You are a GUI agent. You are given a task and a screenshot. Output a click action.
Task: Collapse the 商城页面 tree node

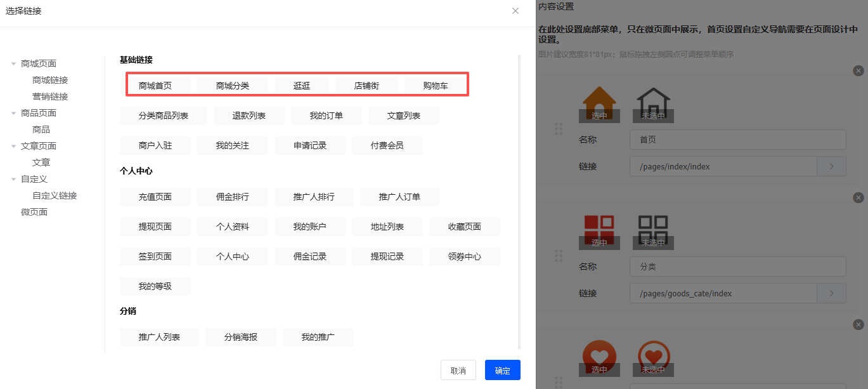(x=13, y=63)
